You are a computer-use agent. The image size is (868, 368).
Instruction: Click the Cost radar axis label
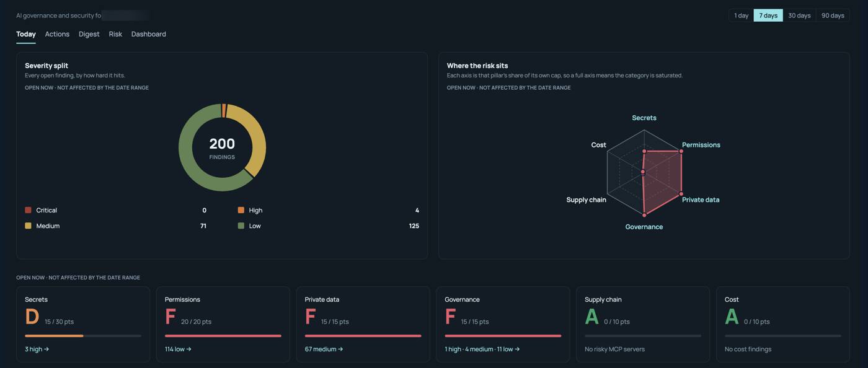pyautogui.click(x=598, y=145)
